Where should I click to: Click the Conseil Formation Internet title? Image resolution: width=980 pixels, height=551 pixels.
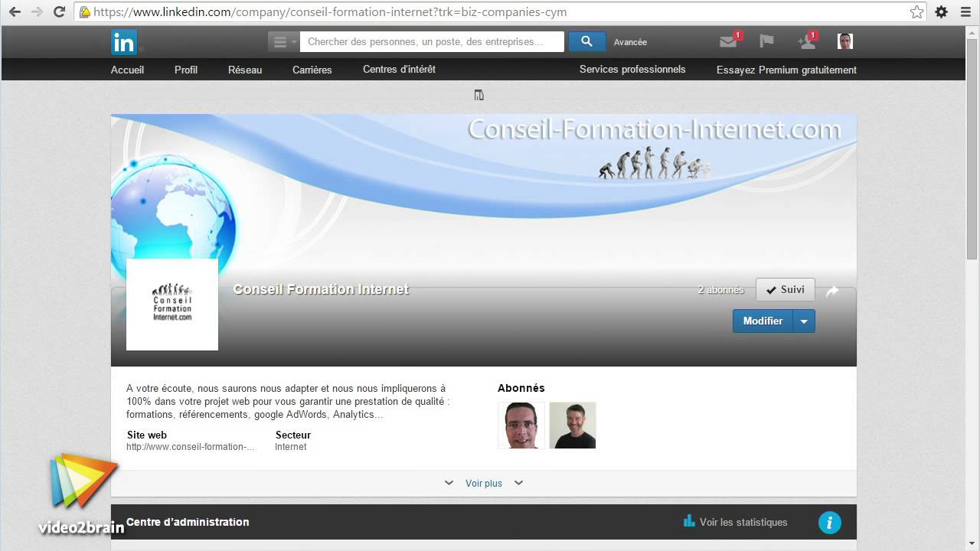(321, 289)
